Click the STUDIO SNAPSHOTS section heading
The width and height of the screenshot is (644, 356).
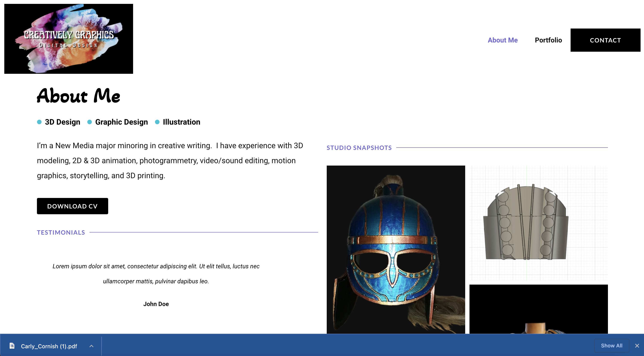pos(359,148)
